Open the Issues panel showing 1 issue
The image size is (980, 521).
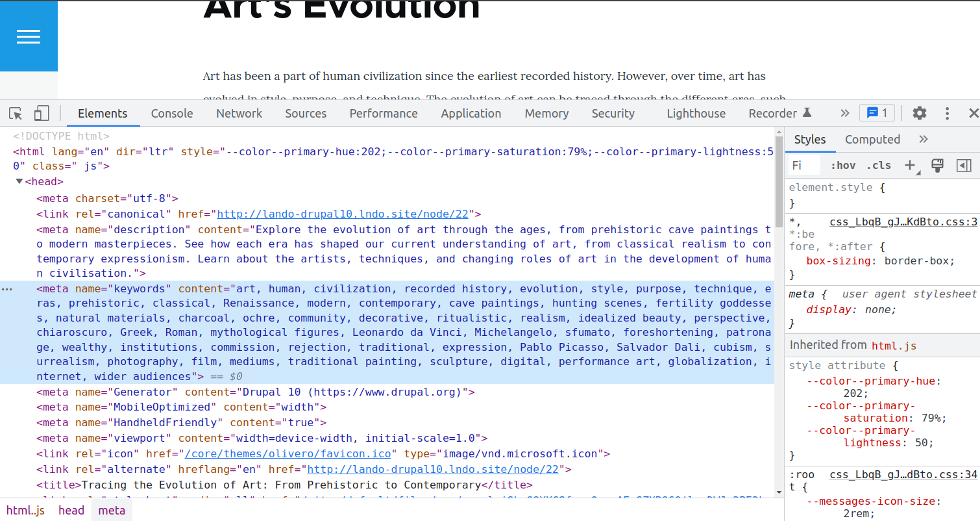pyautogui.click(x=877, y=112)
